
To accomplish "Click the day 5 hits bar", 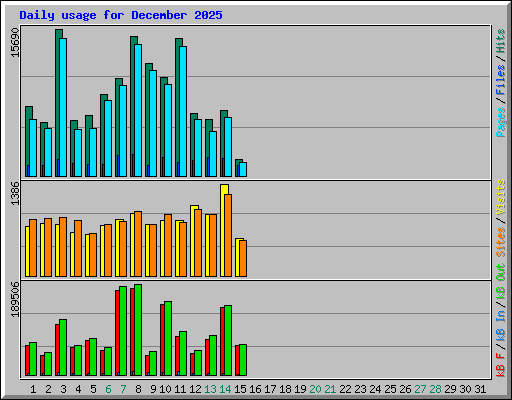I will (87, 146).
